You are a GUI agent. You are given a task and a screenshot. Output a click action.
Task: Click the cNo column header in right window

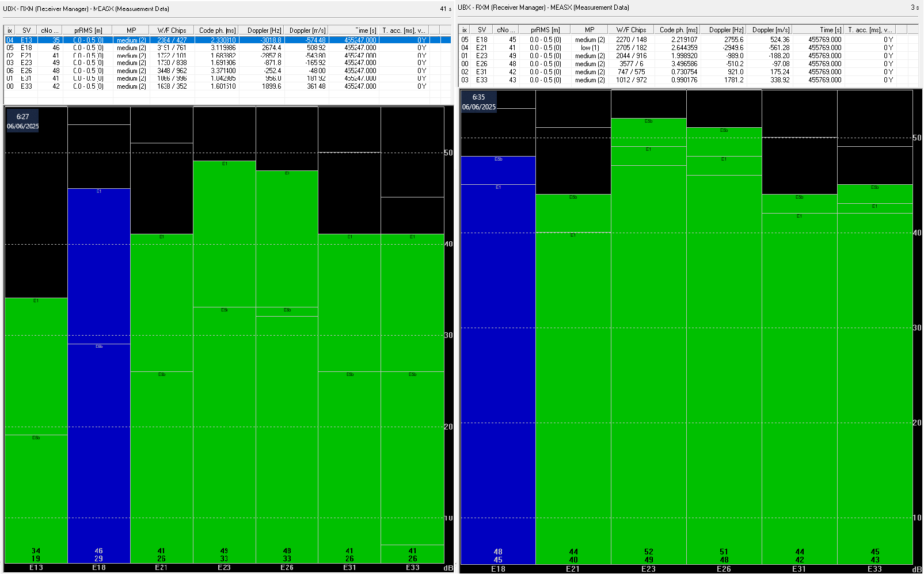pos(506,30)
